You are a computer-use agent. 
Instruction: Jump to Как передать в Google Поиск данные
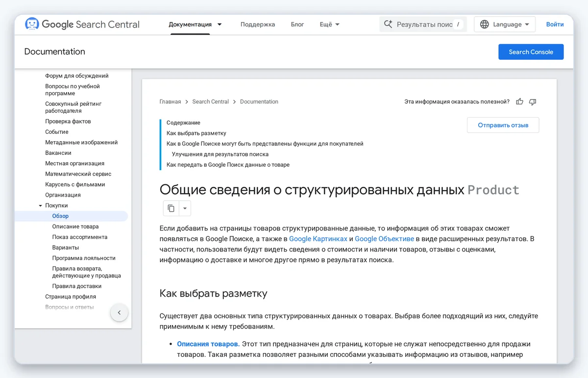click(228, 165)
